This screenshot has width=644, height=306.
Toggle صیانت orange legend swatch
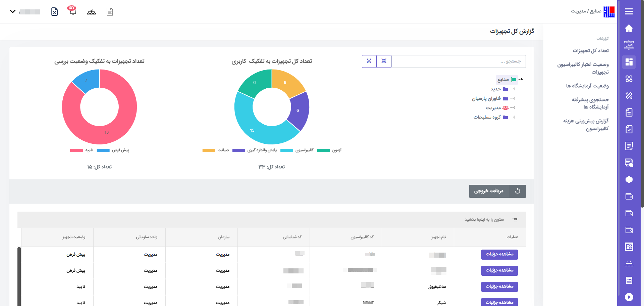[209, 150]
